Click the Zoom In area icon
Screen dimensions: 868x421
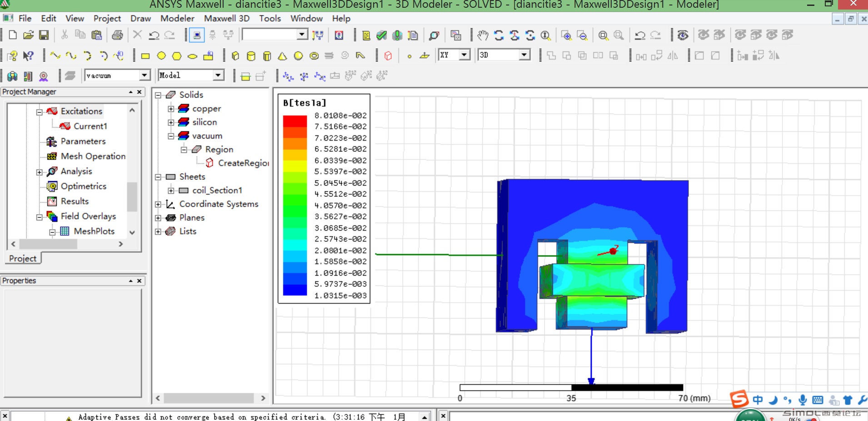click(x=566, y=35)
